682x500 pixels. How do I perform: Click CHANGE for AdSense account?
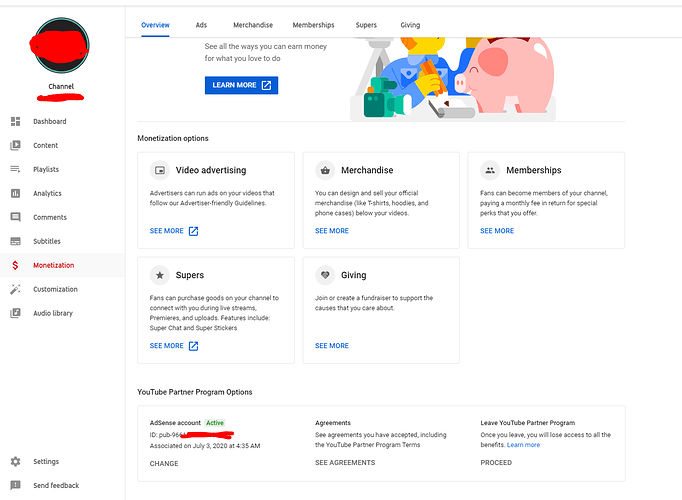164,463
